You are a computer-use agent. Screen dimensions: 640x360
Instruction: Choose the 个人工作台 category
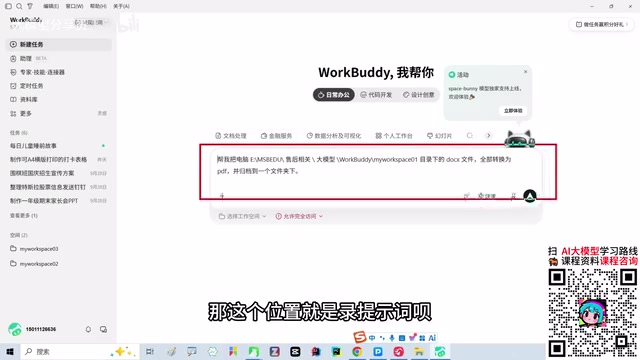click(x=394, y=136)
